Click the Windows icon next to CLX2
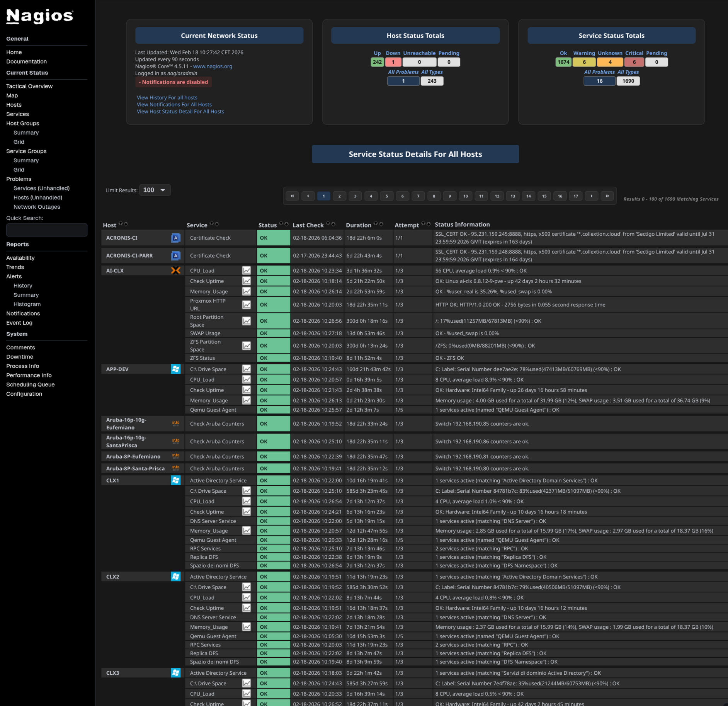728x706 pixels. tap(175, 577)
